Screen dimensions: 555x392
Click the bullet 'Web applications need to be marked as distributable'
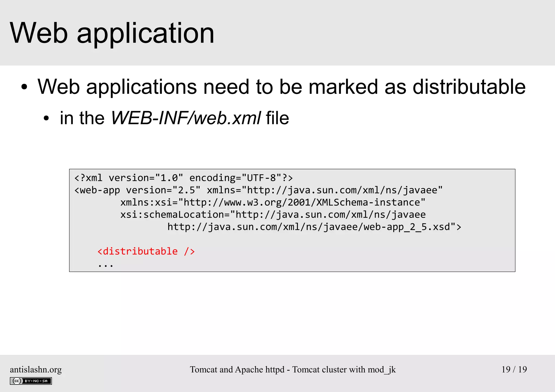[x=282, y=87]
